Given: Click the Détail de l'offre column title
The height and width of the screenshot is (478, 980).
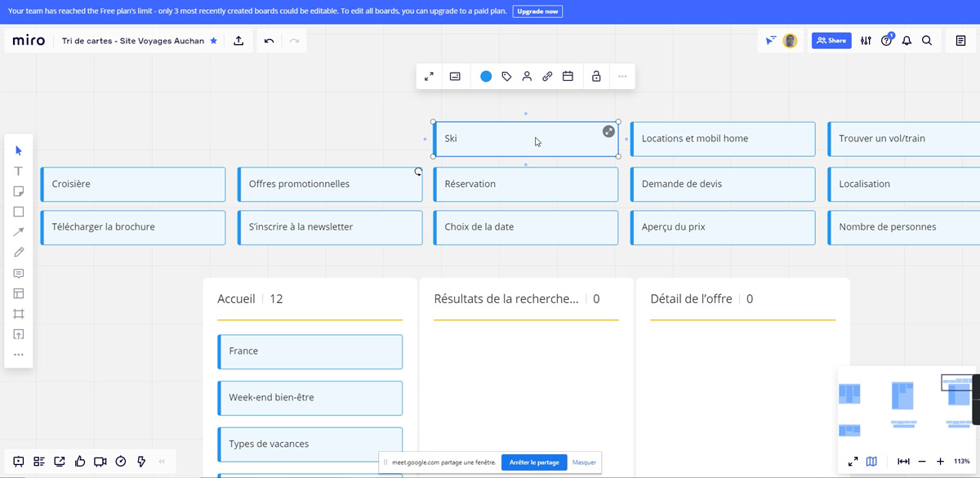Looking at the screenshot, I should click(x=691, y=299).
